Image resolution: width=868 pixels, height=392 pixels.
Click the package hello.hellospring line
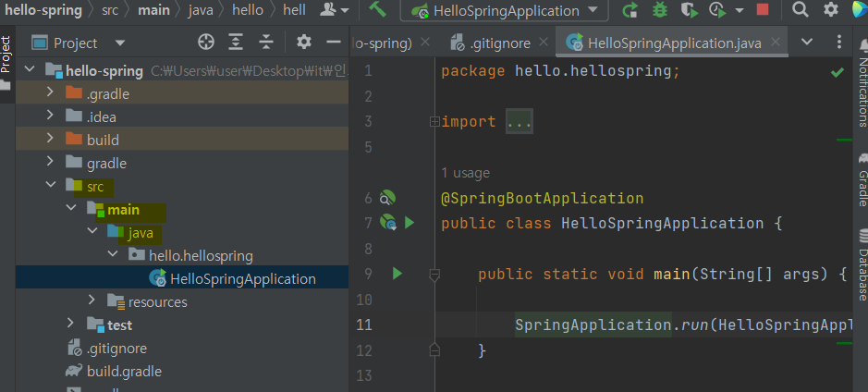coord(560,71)
